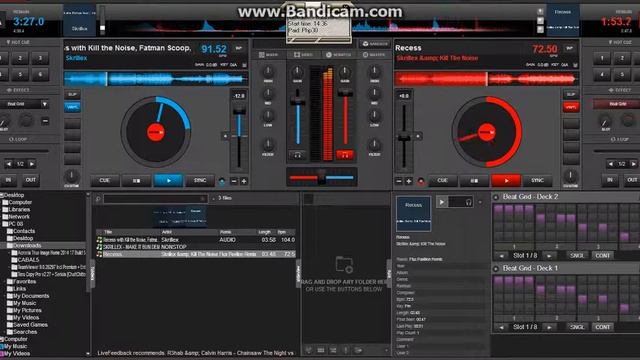640x360 pixels.
Task: Trigger hot cue 4 on right deck
Action: pos(602,75)
